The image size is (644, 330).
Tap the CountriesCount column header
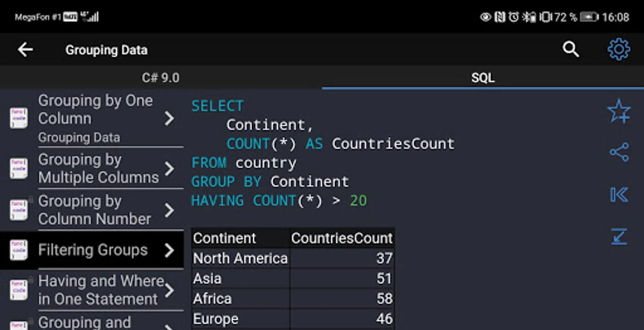pyautogui.click(x=342, y=238)
